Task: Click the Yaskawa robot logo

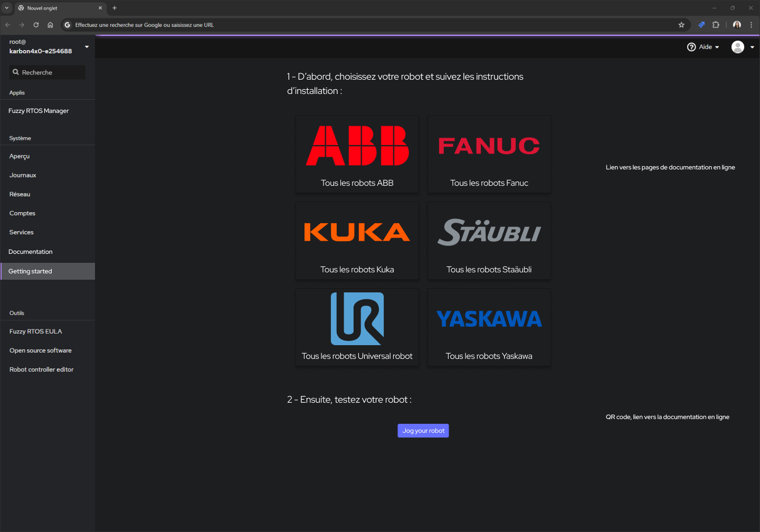Action: (489, 319)
